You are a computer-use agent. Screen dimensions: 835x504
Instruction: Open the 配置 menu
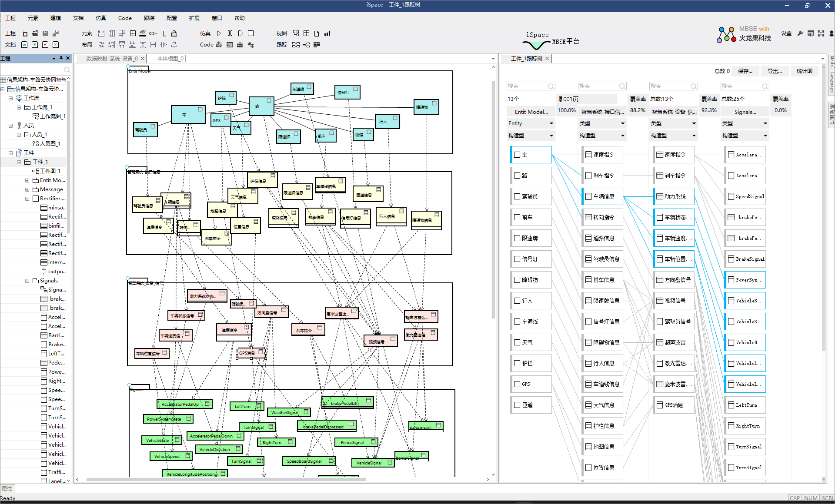click(172, 18)
